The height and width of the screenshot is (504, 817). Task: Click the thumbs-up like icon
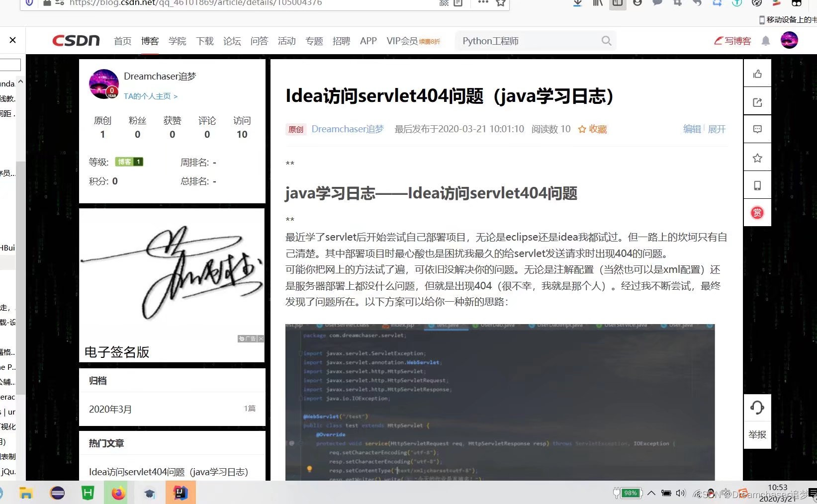tap(757, 74)
